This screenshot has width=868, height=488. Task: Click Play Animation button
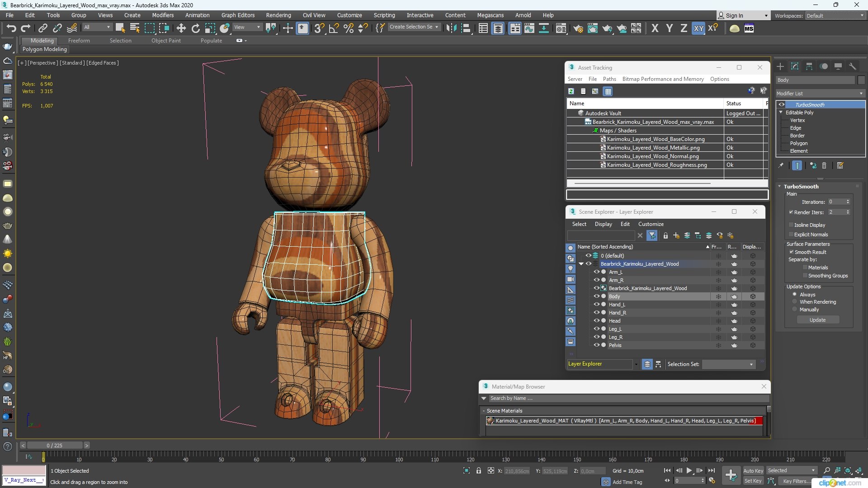(689, 470)
